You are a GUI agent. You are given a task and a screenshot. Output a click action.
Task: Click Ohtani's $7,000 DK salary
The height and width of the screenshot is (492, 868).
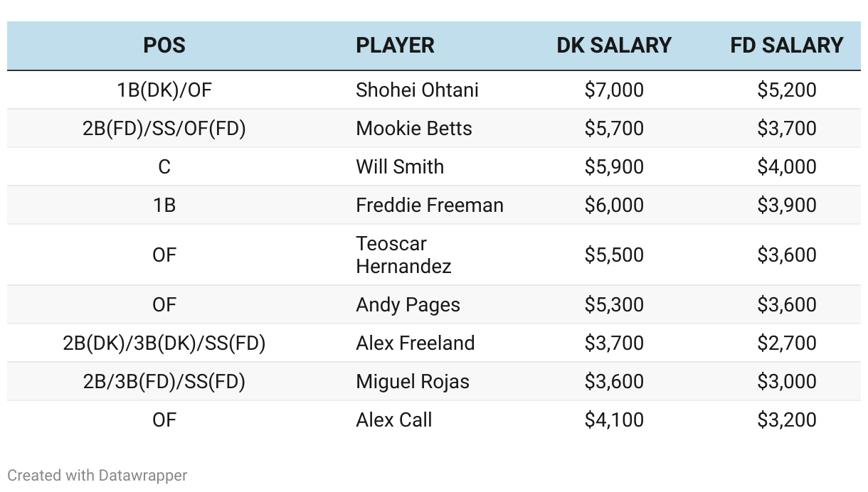point(614,90)
